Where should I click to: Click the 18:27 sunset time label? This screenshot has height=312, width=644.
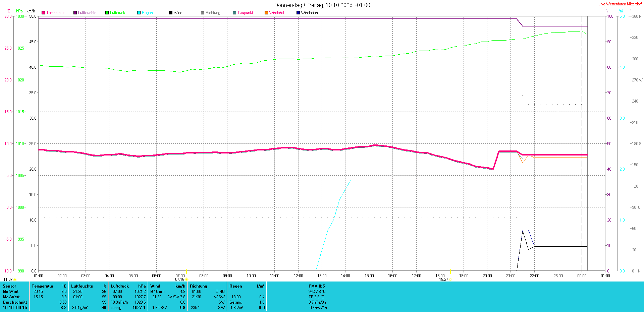pos(443,279)
